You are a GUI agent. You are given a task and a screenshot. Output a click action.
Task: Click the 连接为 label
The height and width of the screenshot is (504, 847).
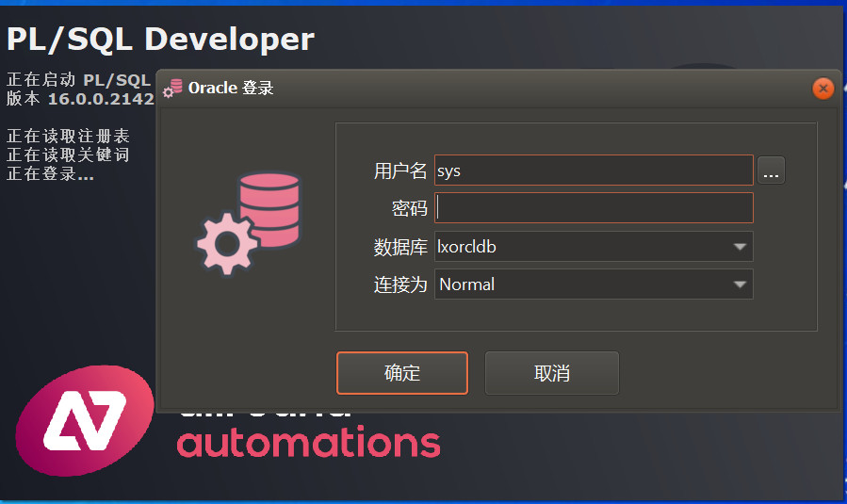tap(400, 285)
